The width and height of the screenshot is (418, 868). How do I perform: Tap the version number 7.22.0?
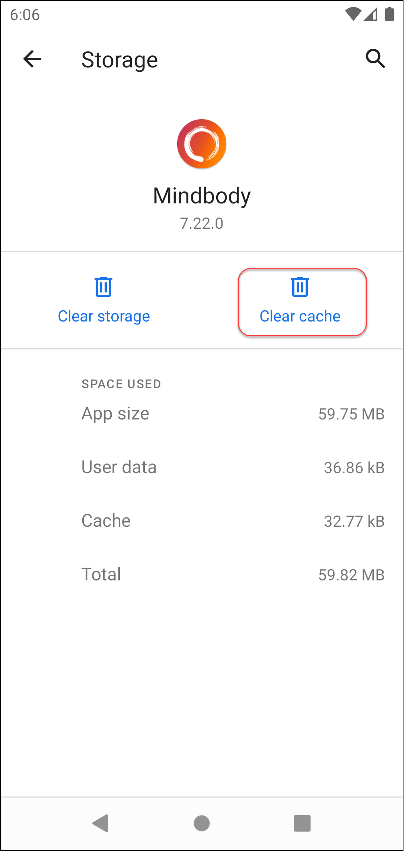click(x=202, y=224)
